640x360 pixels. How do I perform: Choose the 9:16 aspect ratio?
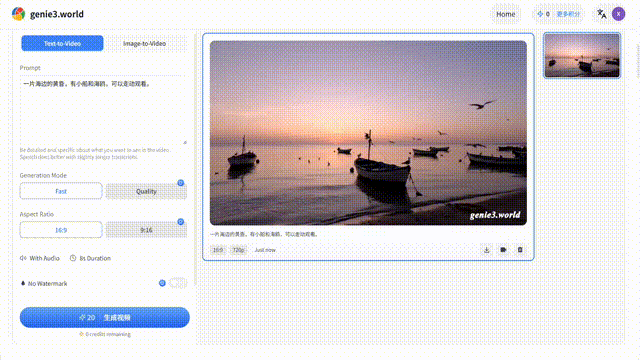146,230
